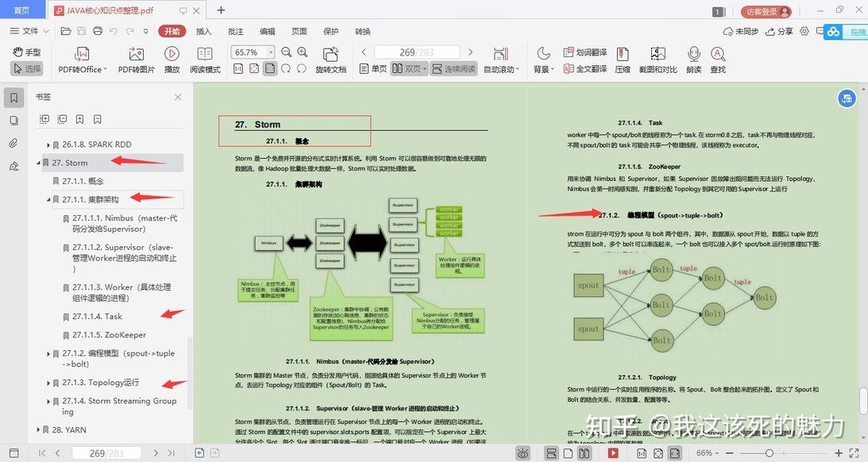
Task: Click the zoom in magnifier in toolbar
Action: coord(303,52)
